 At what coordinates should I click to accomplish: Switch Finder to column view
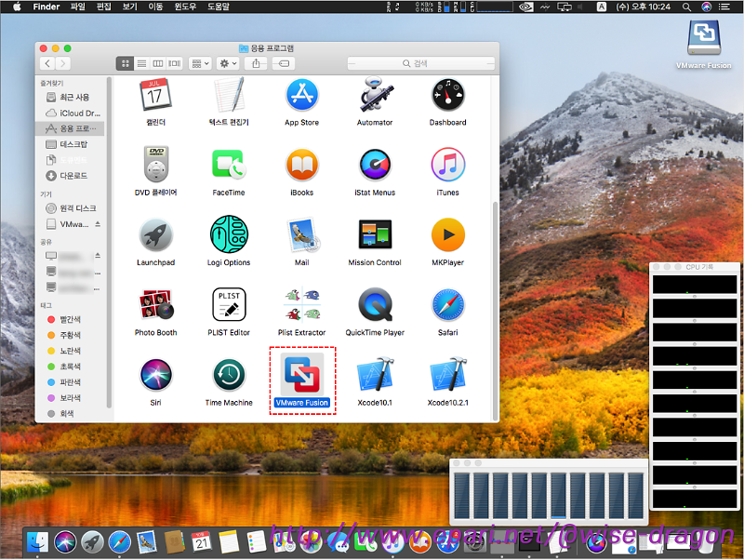pyautogui.click(x=158, y=63)
